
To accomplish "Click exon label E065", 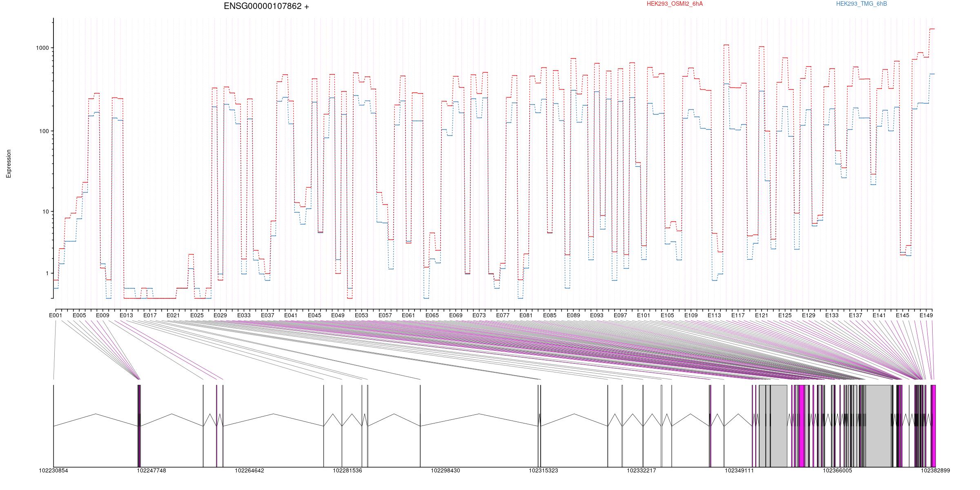I will (432, 316).
